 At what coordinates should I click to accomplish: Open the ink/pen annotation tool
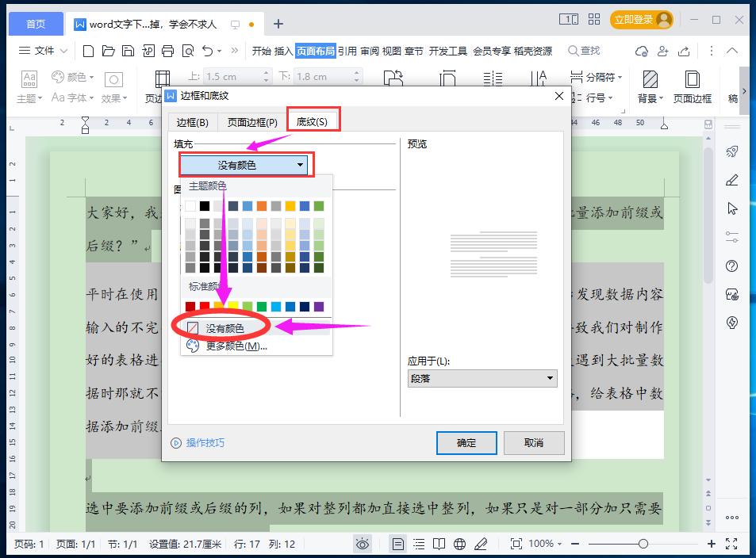pos(480,544)
